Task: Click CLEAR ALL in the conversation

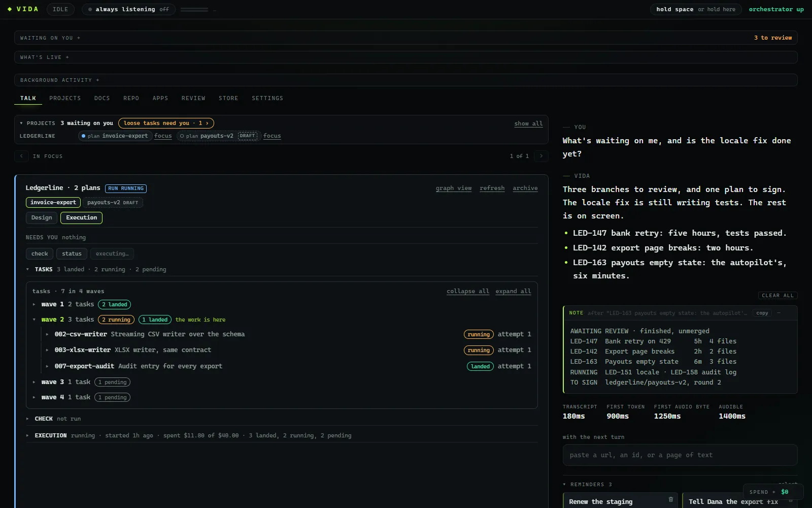Action: click(x=777, y=296)
